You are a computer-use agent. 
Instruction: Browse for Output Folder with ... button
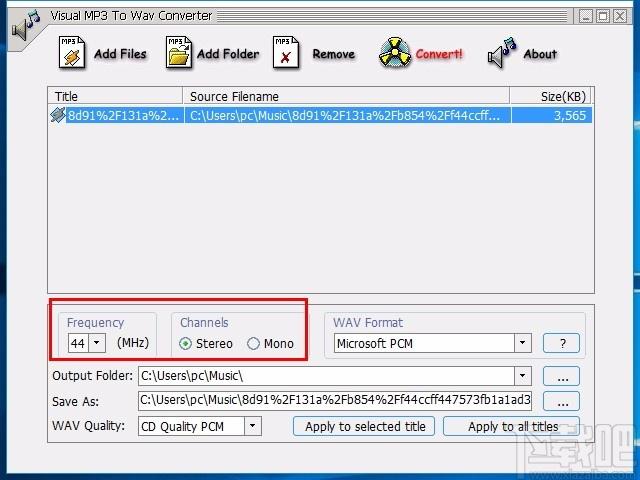coord(561,376)
